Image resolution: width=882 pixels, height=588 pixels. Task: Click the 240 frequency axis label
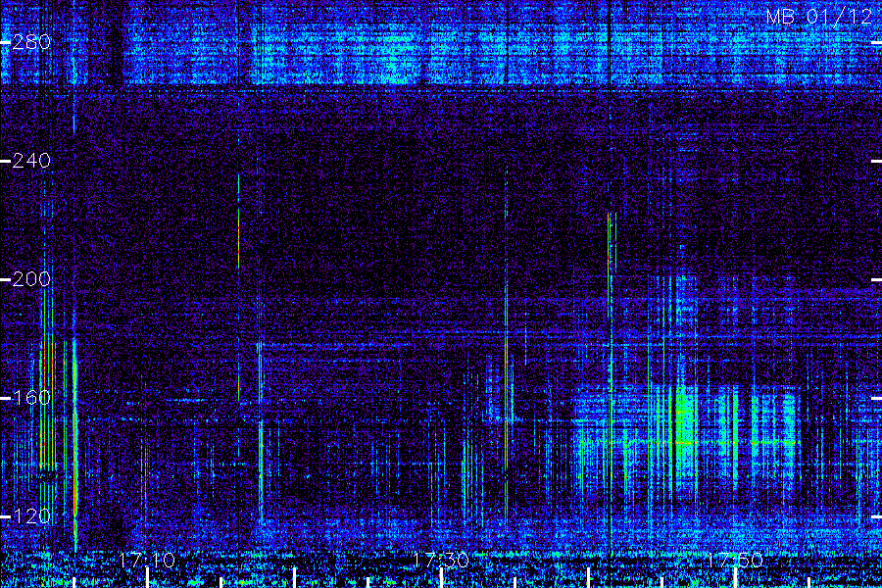click(31, 161)
